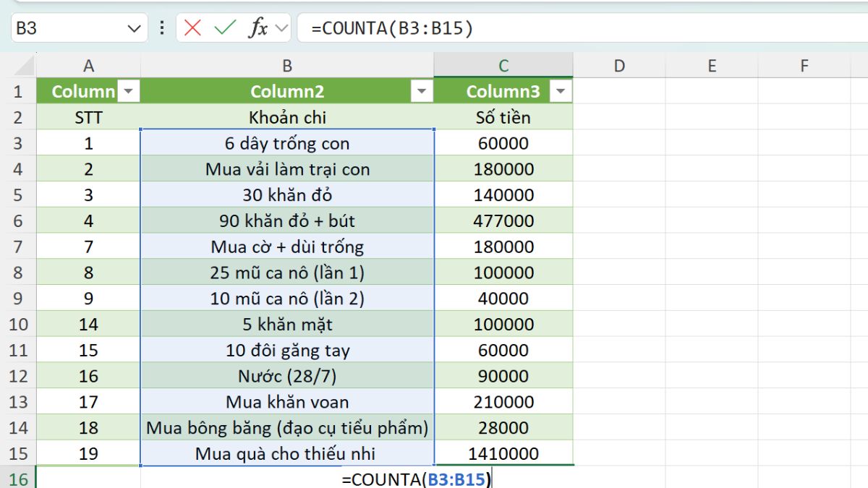Click the in-cell formula =COUNTA(B3:B15) in row 16
The image size is (868, 488).
(x=417, y=479)
